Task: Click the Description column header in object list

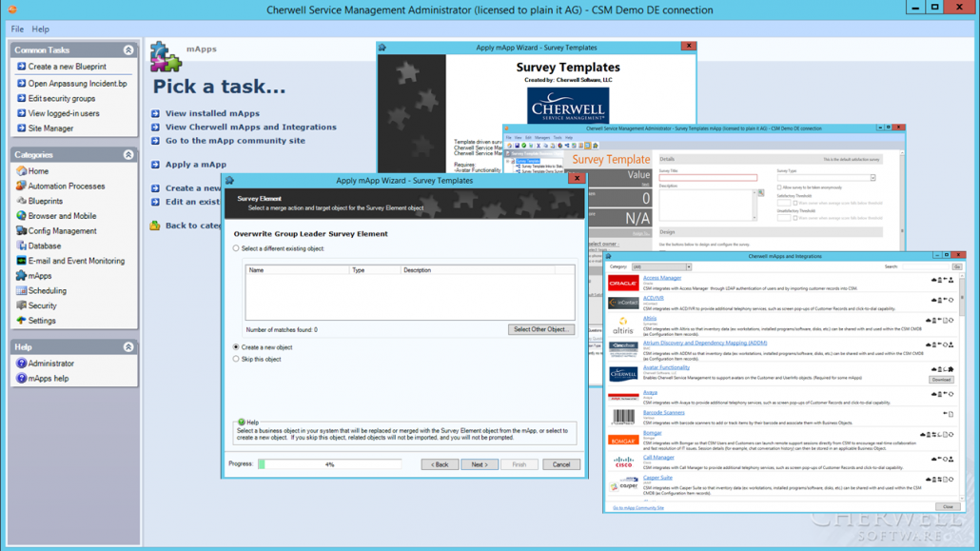Action: click(x=477, y=270)
